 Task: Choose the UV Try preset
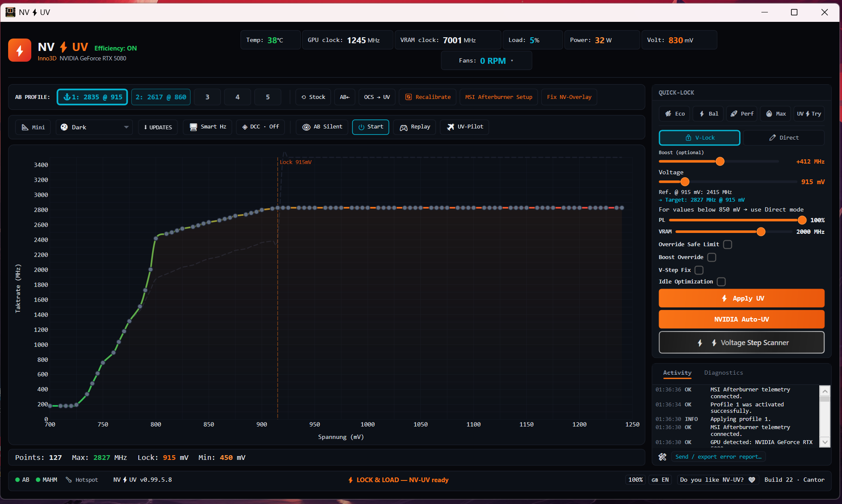[809, 114]
